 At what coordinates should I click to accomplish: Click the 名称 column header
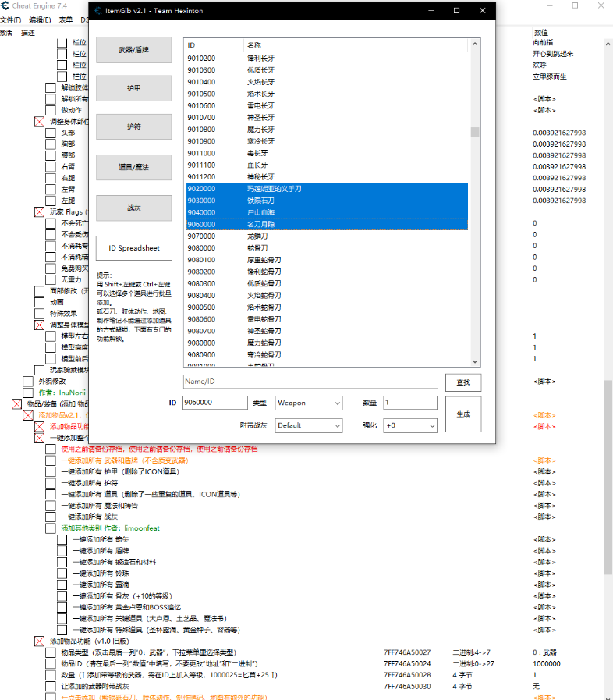pyautogui.click(x=356, y=45)
